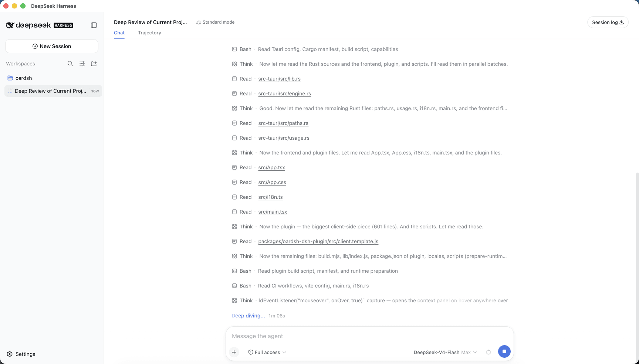Image resolution: width=639 pixels, height=364 pixels.
Task: Search workspaces with the magnifier icon
Action: tap(70, 64)
